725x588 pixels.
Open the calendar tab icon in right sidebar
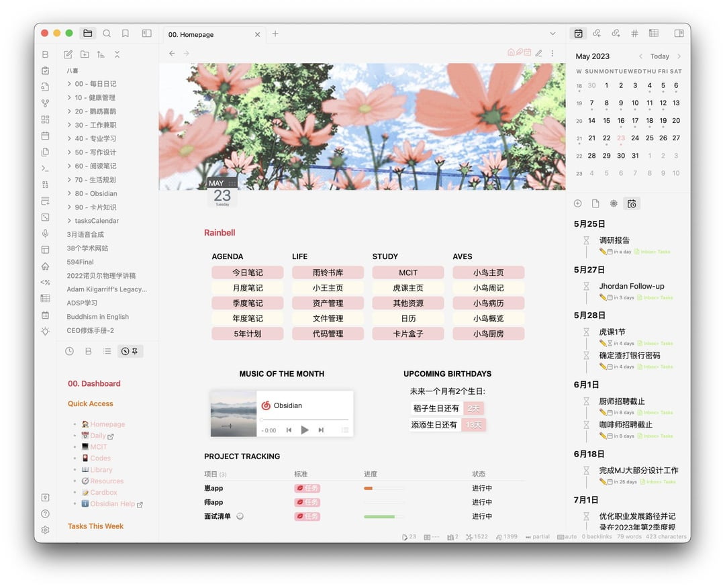(579, 34)
